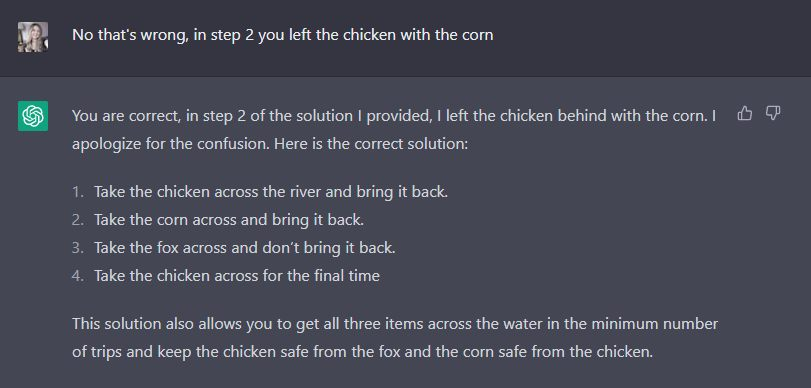Click the step "Take the chicken across for the final time"
The width and height of the screenshot is (811, 388).
(x=237, y=276)
